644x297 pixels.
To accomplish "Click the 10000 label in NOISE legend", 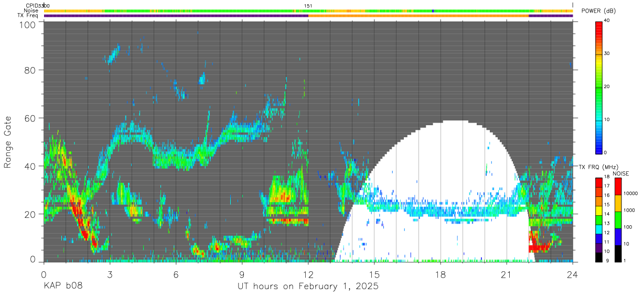I will [x=630, y=194].
